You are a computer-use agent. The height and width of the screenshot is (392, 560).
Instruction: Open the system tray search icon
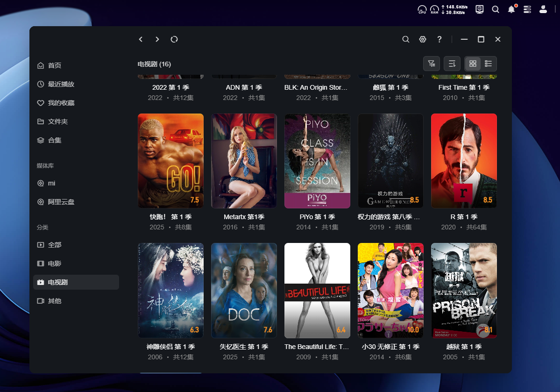coord(496,10)
